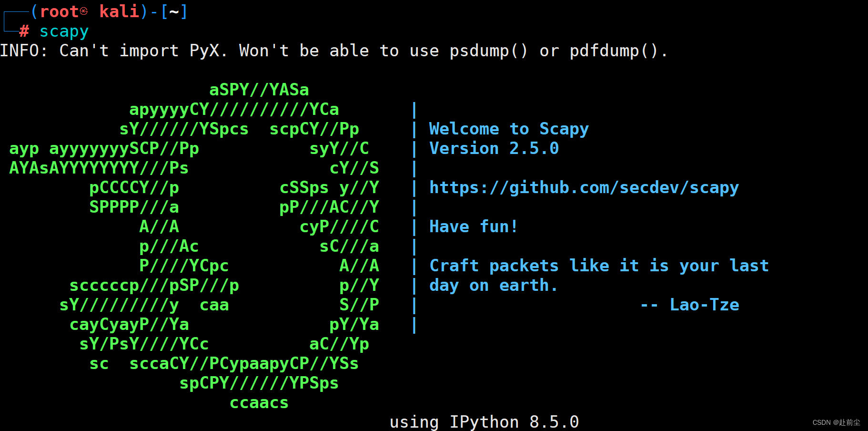Click the 'kali' hostname in prompt
Image resolution: width=868 pixels, height=431 pixels.
coord(119,11)
